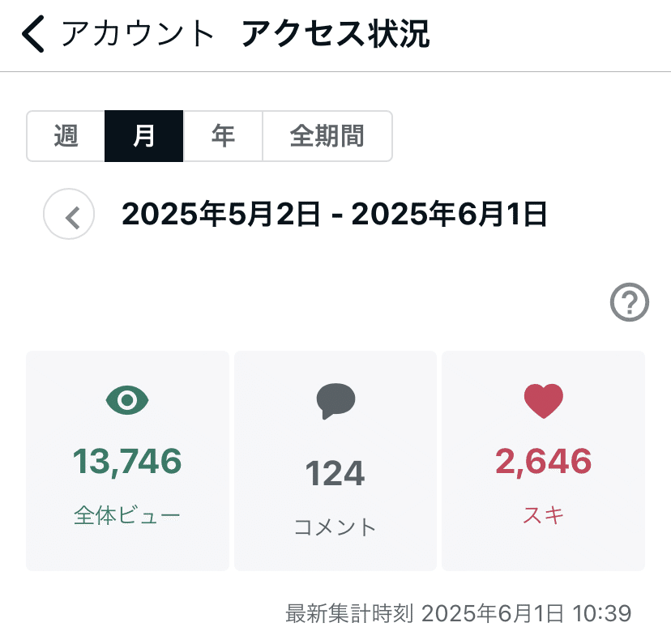Image resolution: width=671 pixels, height=644 pixels.
Task: Switch to the 週 (week) tab
Action: point(66,136)
